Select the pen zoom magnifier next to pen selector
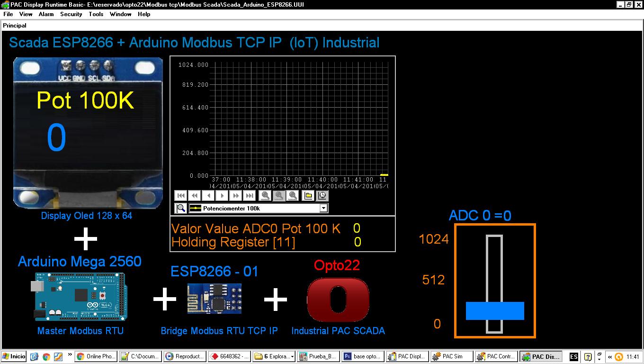The height and width of the screenshot is (364, 644). pos(180,208)
